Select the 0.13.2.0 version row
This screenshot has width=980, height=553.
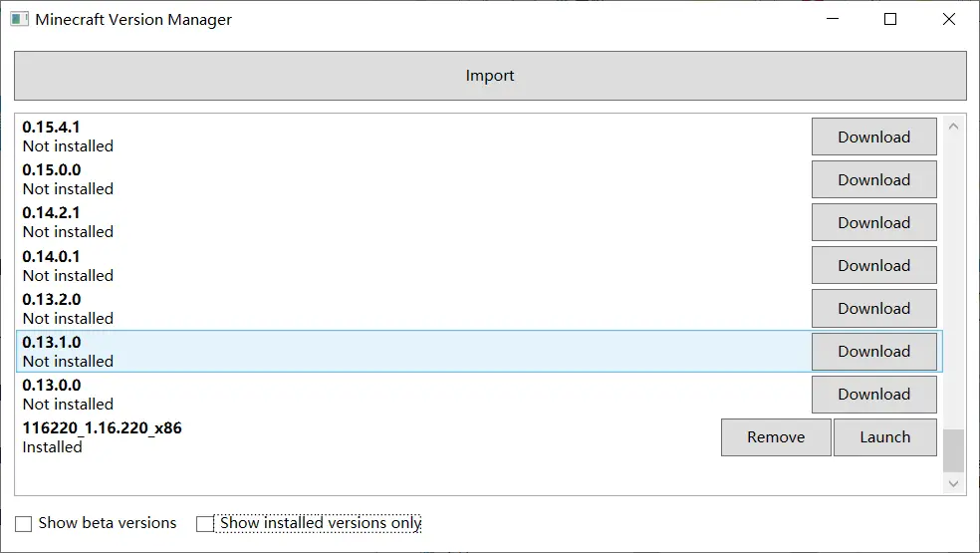[398, 308]
